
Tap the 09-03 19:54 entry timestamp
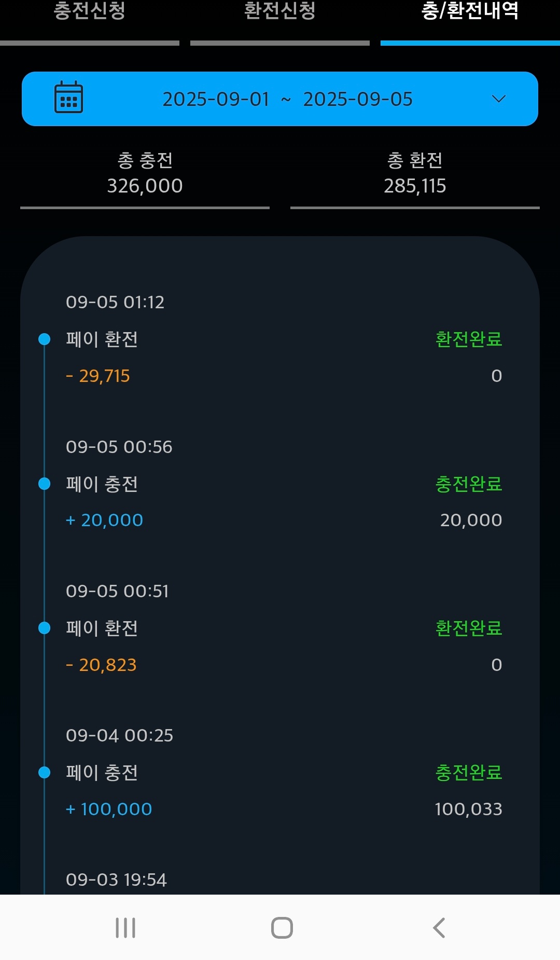point(116,880)
